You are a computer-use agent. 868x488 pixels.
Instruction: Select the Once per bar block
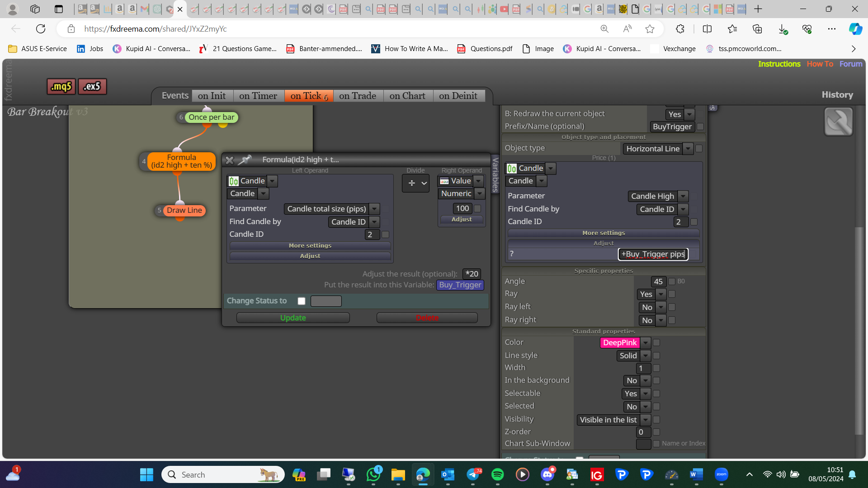tap(211, 117)
